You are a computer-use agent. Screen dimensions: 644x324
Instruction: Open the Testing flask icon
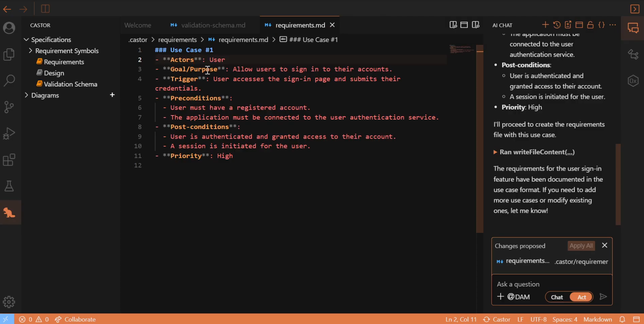click(x=9, y=186)
